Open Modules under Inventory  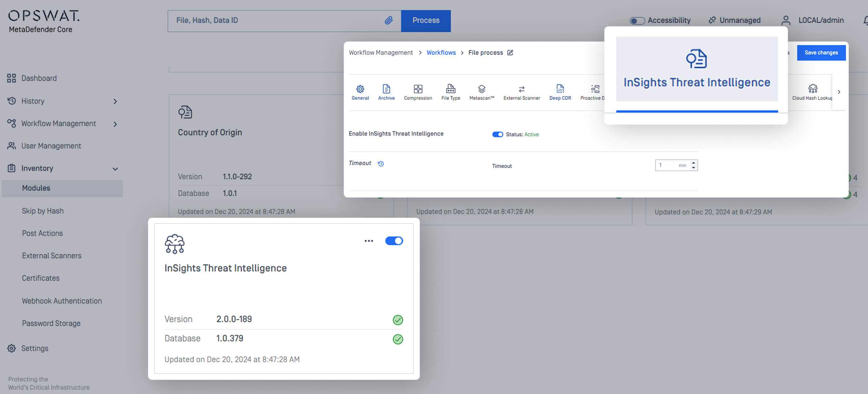point(36,188)
